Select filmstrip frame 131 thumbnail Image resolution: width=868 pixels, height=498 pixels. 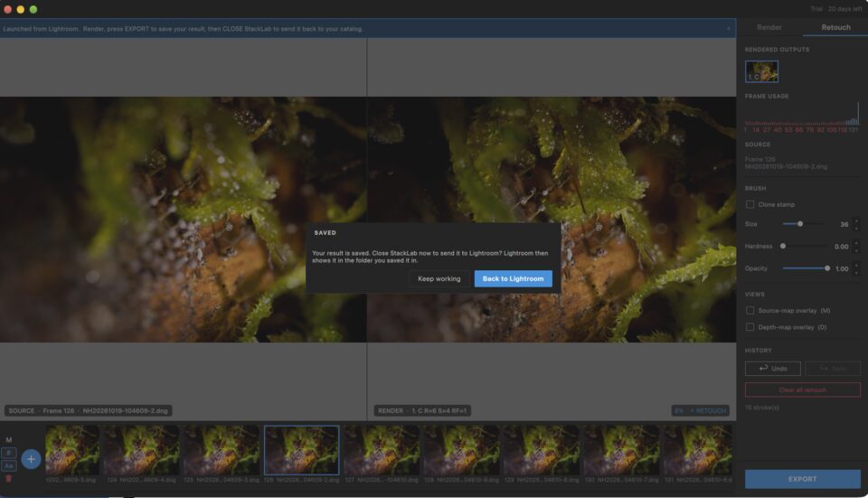click(x=698, y=450)
